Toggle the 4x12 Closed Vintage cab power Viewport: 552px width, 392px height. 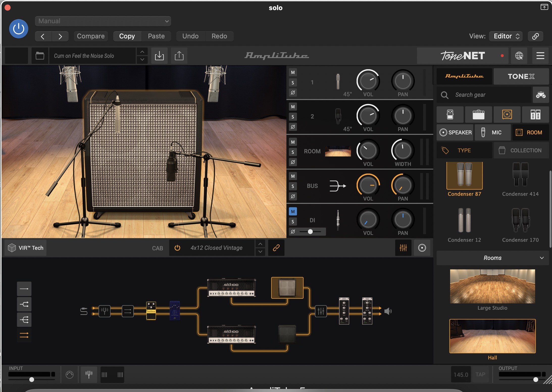(178, 248)
